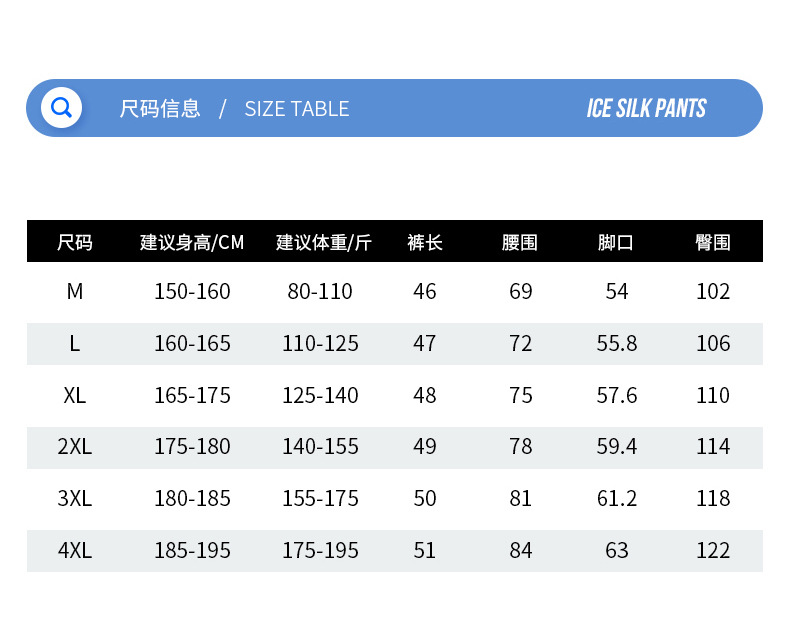This screenshot has height=629, width=790.
Task: Click the 3XL size row label
Action: click(75, 498)
